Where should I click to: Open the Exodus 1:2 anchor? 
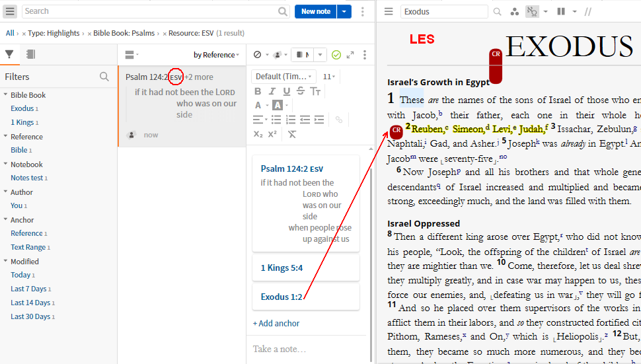282,297
